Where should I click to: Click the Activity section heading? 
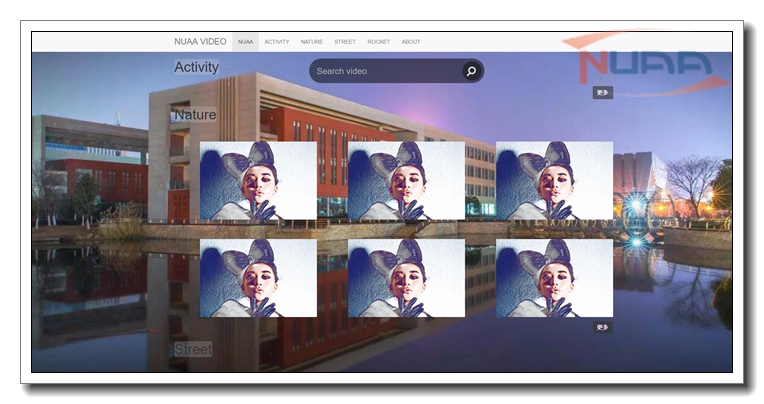click(x=196, y=67)
